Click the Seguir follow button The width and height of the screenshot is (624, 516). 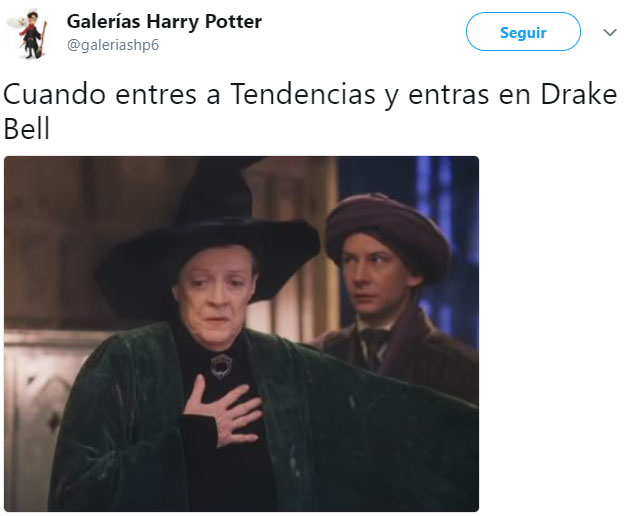523,32
